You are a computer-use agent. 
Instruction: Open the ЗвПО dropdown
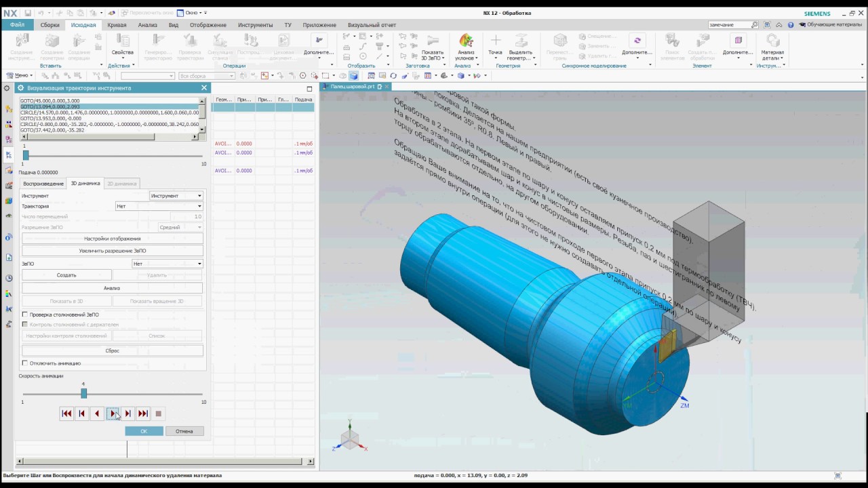(x=167, y=264)
